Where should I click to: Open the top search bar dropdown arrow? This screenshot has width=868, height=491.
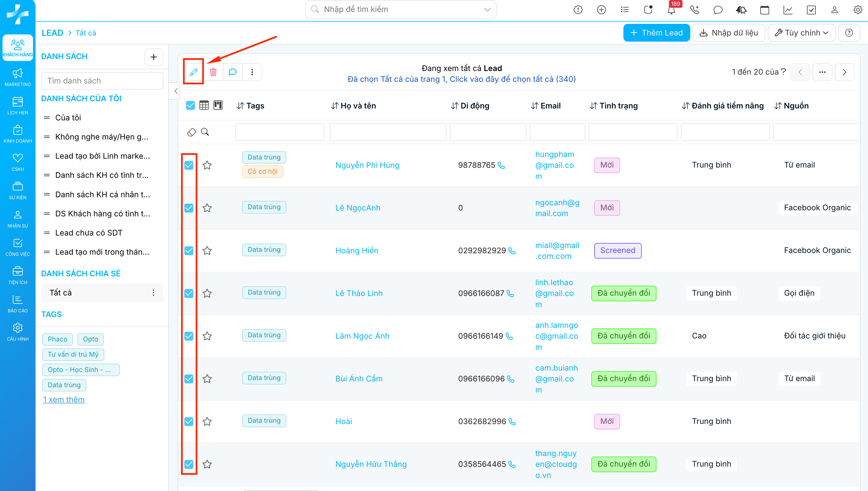pos(487,9)
